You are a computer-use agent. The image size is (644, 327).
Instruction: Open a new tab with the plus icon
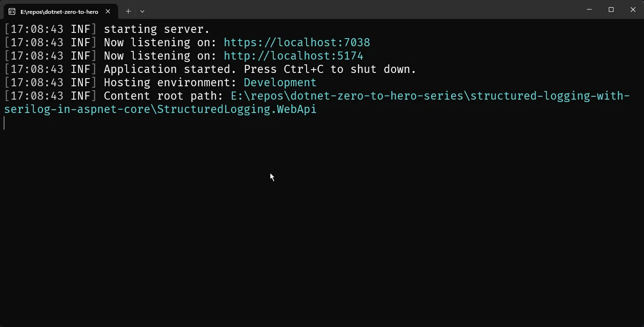click(128, 11)
